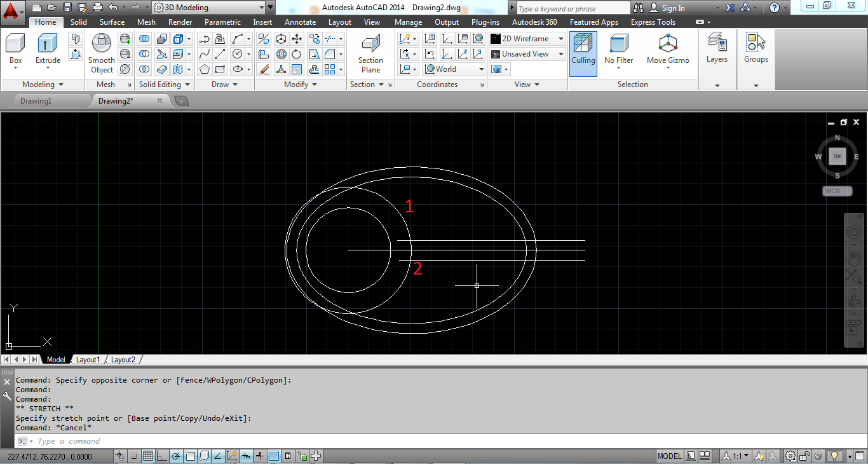Switch to the Parametric ribbon tab
Image resolution: width=868 pixels, height=464 pixels.
tap(222, 22)
